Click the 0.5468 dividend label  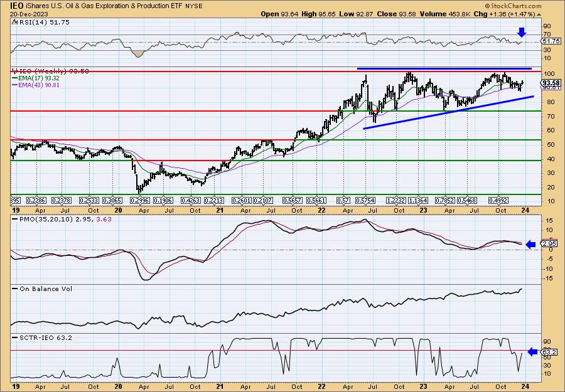click(467, 201)
